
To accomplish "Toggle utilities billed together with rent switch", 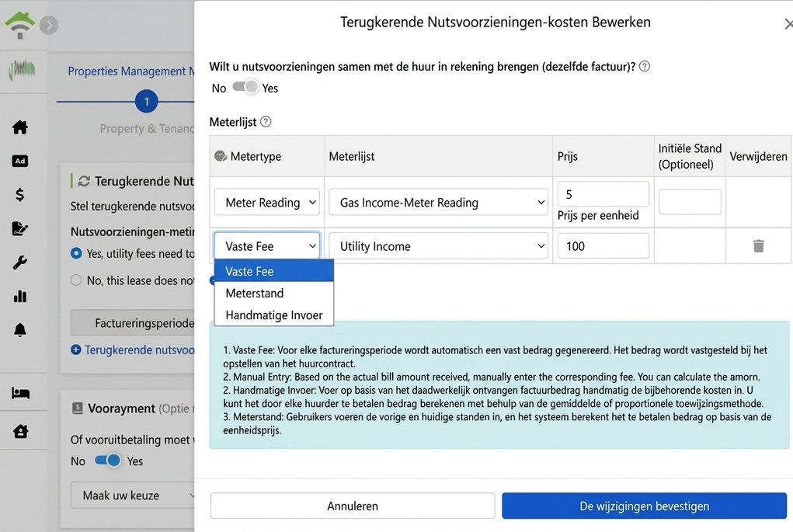I will (245, 87).
